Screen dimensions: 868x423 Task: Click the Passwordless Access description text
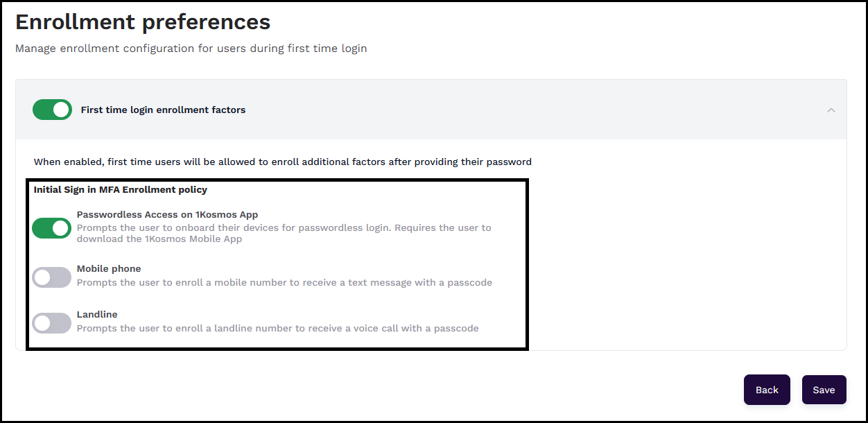[284, 228]
